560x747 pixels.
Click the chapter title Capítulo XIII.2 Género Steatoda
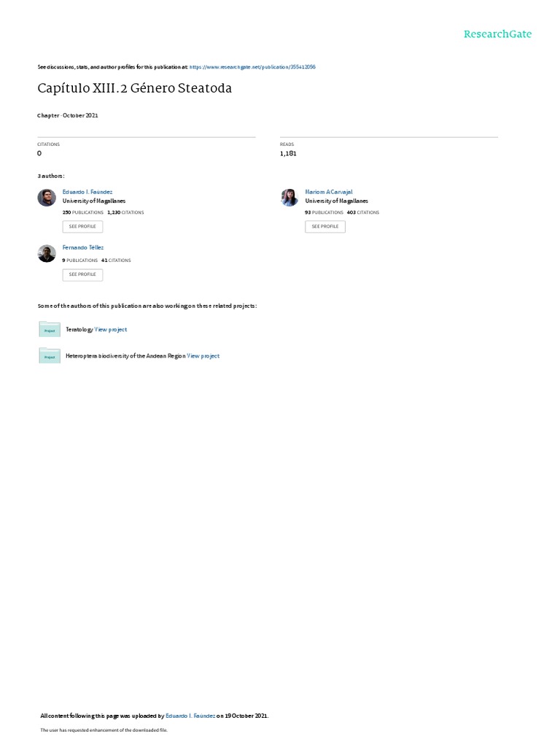[x=135, y=88]
